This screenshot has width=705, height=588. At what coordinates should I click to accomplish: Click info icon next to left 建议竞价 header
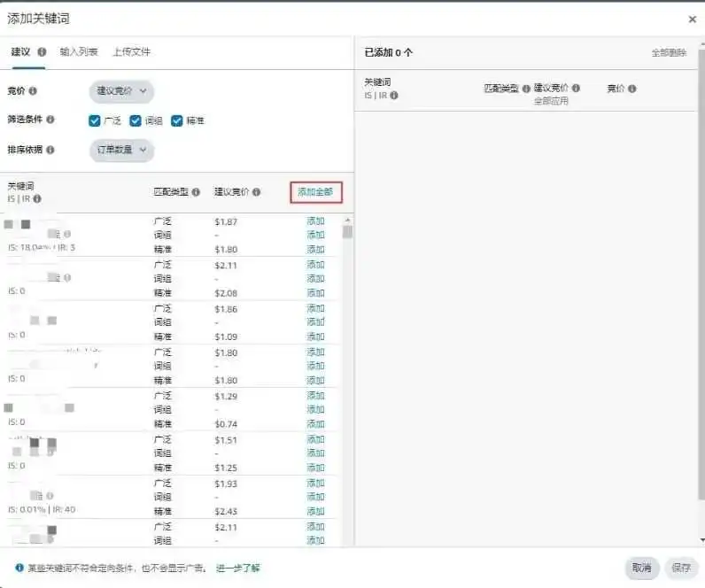256,192
